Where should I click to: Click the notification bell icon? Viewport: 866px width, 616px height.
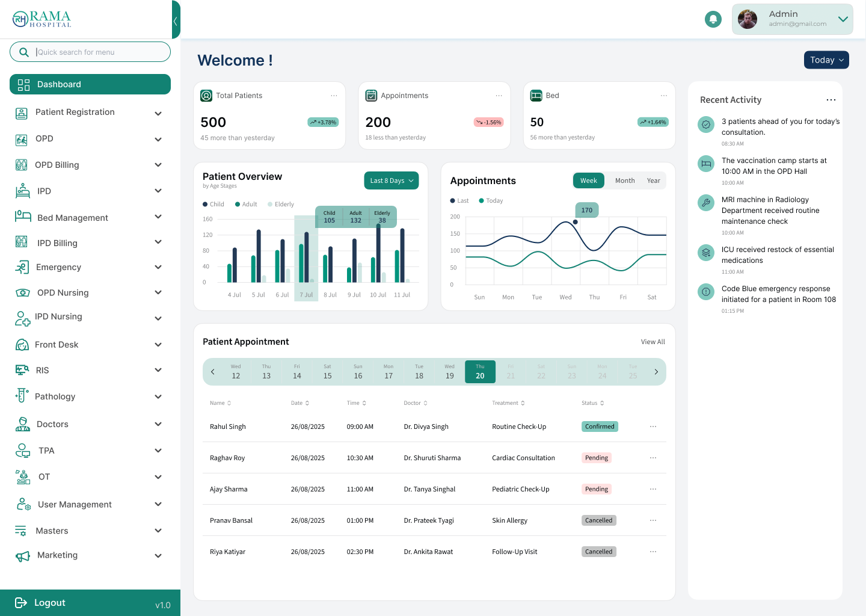[713, 19]
